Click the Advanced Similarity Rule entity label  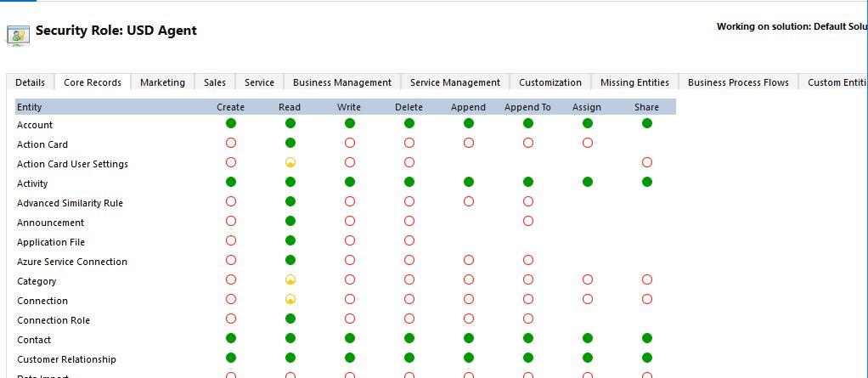click(70, 203)
